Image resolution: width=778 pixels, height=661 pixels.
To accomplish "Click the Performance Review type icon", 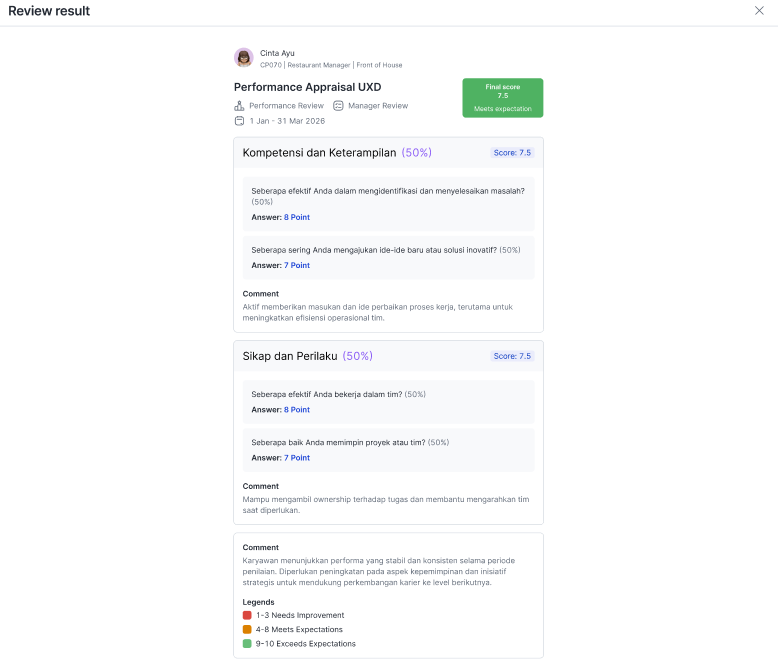I will 239,106.
